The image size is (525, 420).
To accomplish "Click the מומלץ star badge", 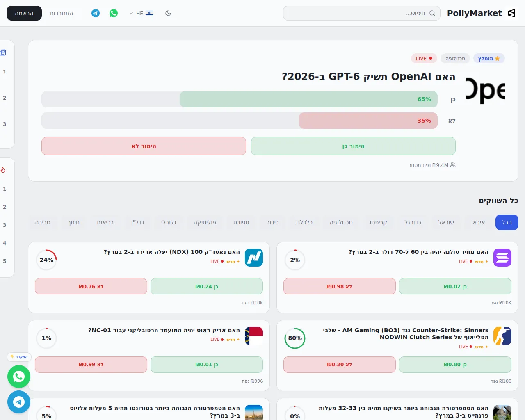I will pyautogui.click(x=489, y=59).
